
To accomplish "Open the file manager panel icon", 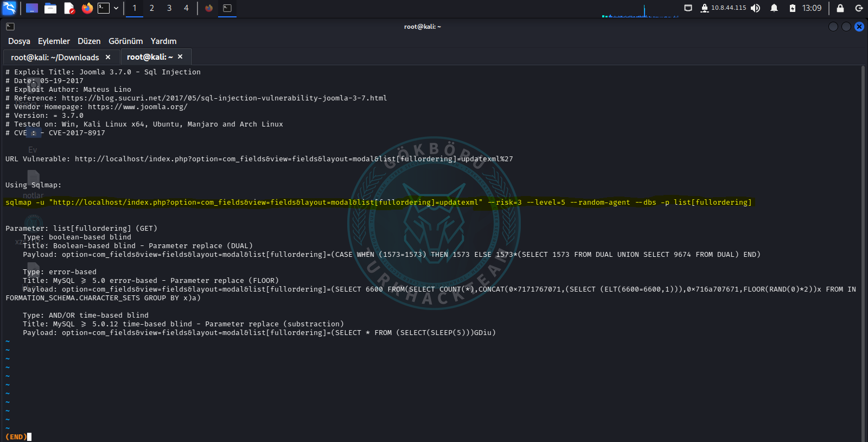I will [50, 8].
